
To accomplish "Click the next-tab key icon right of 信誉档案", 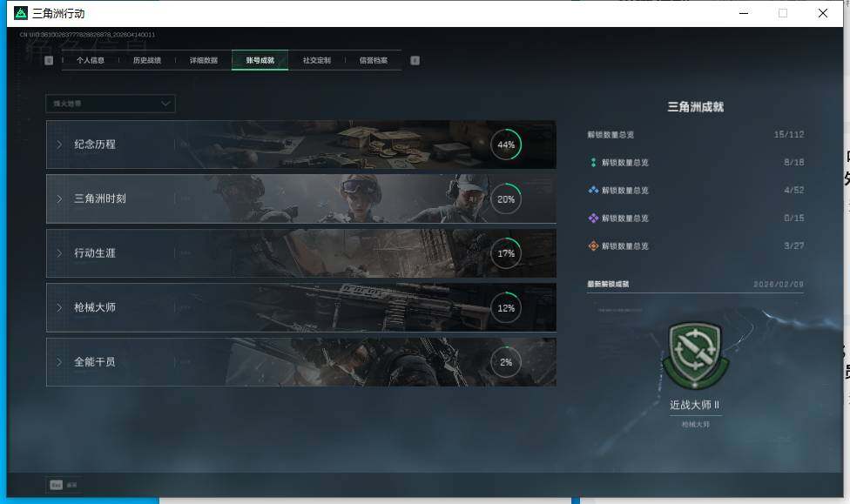I will click(415, 60).
